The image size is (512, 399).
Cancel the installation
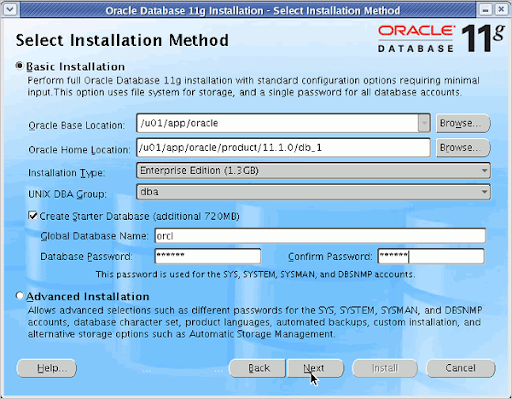461,368
